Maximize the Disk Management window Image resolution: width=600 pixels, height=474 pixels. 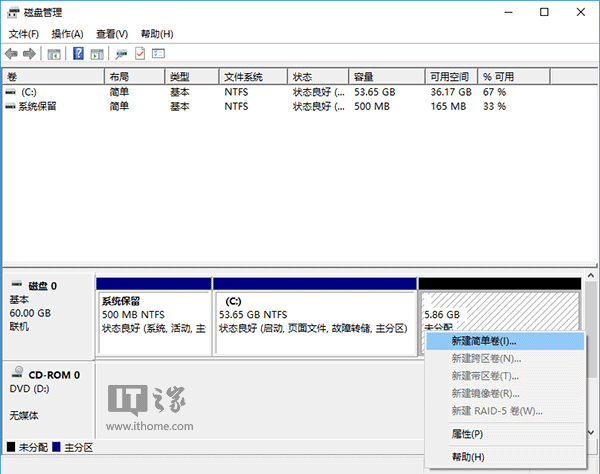[x=544, y=12]
